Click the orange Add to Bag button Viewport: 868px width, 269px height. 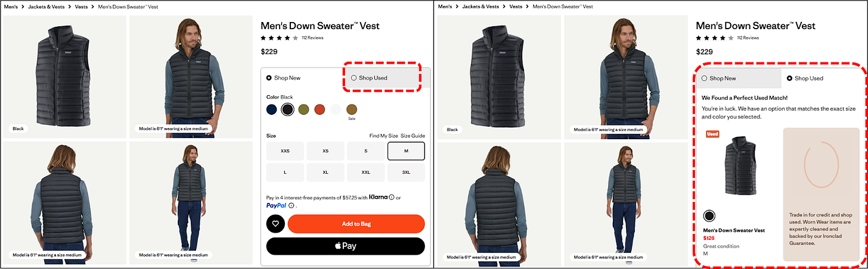356,224
